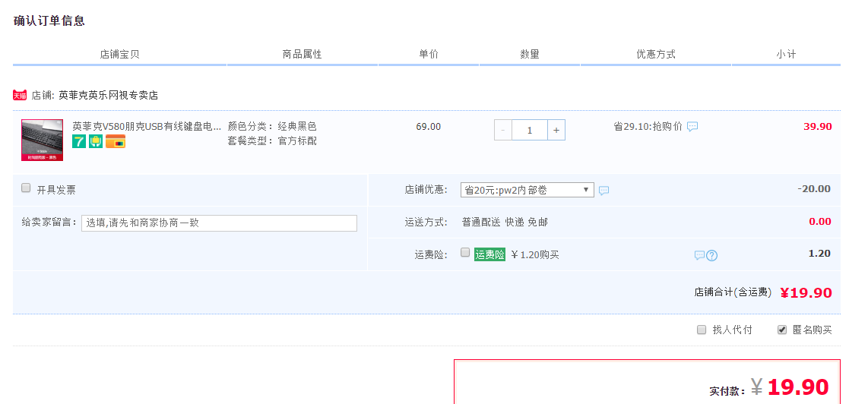Click the Tmall shop logo icon
This screenshot has width=868, height=404.
click(20, 95)
